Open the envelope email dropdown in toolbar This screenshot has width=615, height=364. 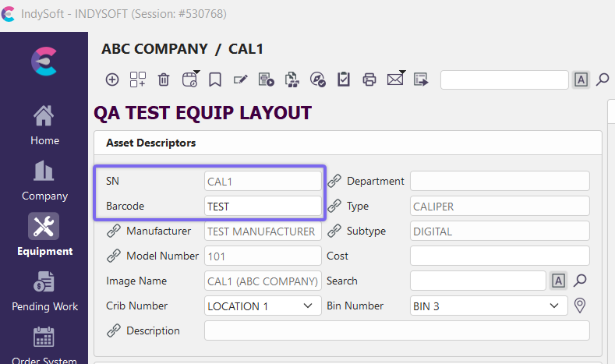(395, 80)
